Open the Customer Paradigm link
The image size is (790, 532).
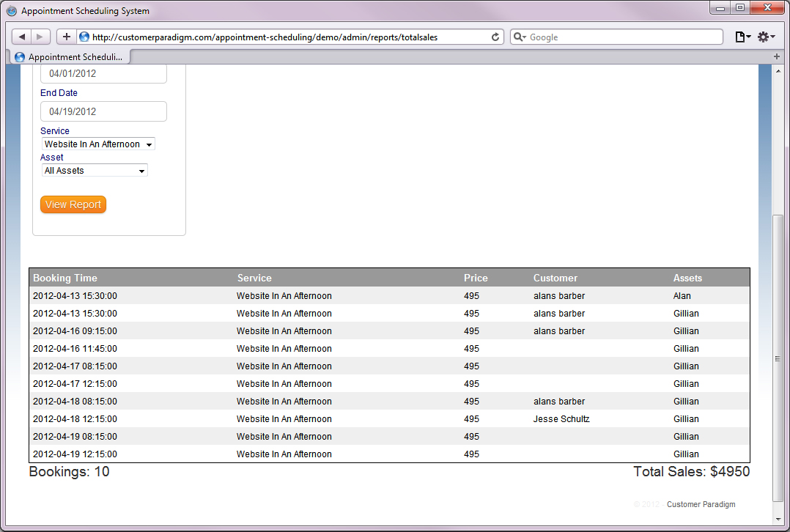coord(701,504)
